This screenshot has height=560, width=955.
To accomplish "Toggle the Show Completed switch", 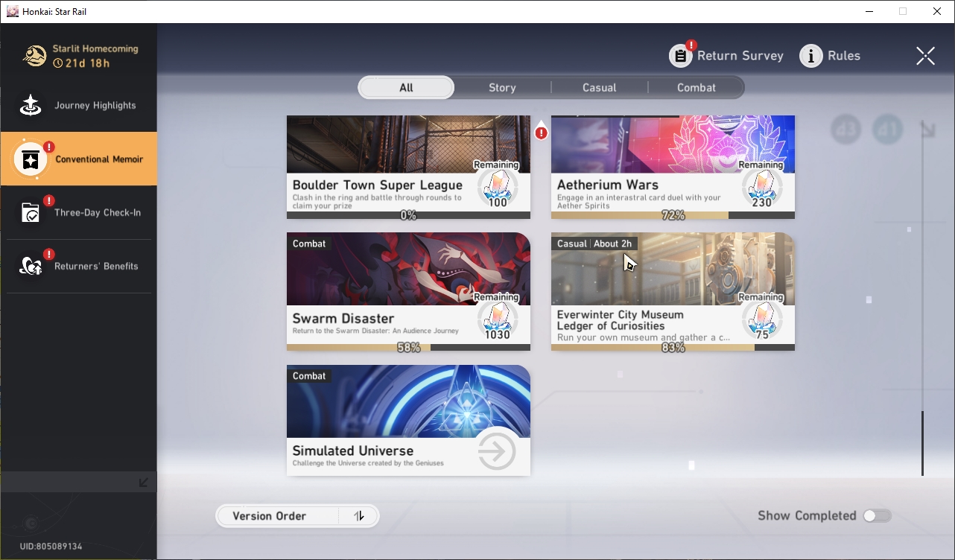I will tap(877, 516).
